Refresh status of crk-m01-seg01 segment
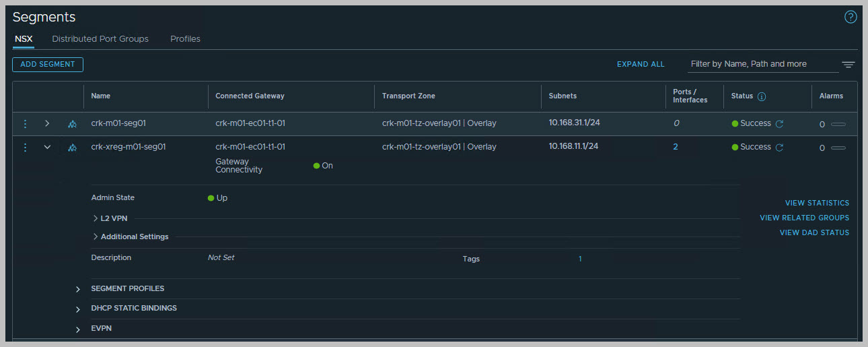 point(779,124)
